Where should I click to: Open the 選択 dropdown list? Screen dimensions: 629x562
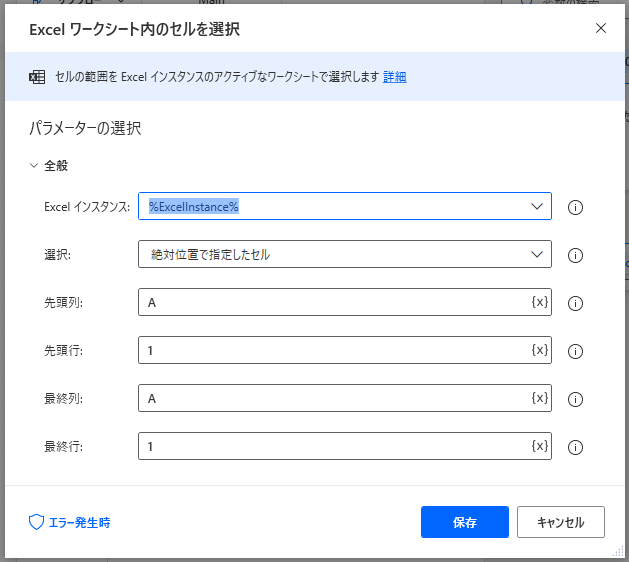point(534,254)
